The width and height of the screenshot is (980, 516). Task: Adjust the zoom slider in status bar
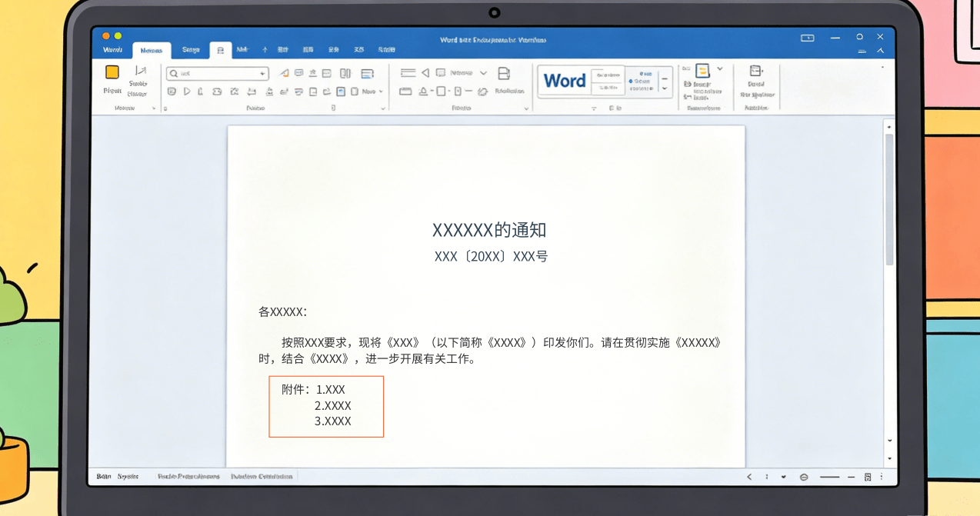tap(829, 477)
